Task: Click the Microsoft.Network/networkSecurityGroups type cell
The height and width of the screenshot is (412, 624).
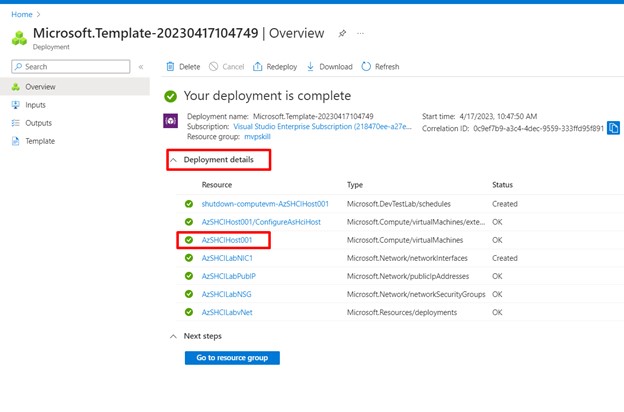Action: (416, 295)
